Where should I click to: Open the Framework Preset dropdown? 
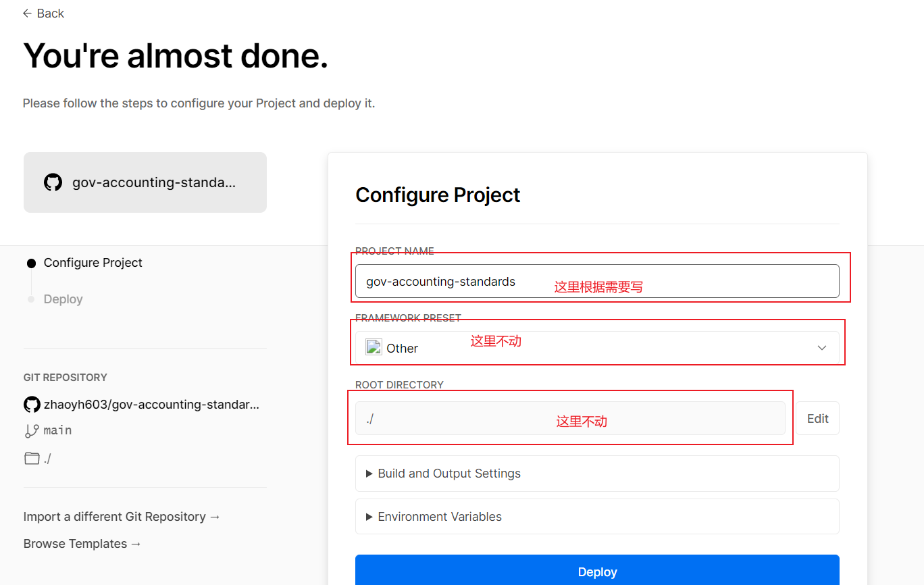click(x=597, y=348)
